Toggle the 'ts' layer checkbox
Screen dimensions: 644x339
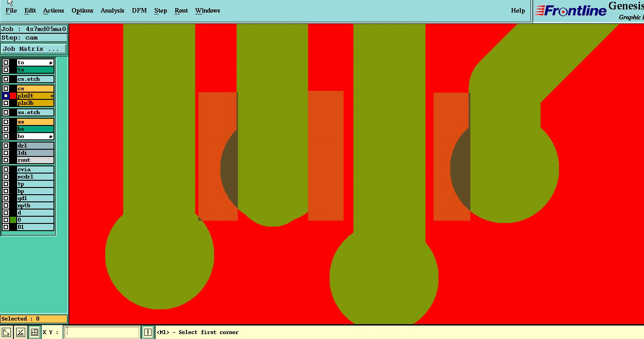[x=6, y=70]
